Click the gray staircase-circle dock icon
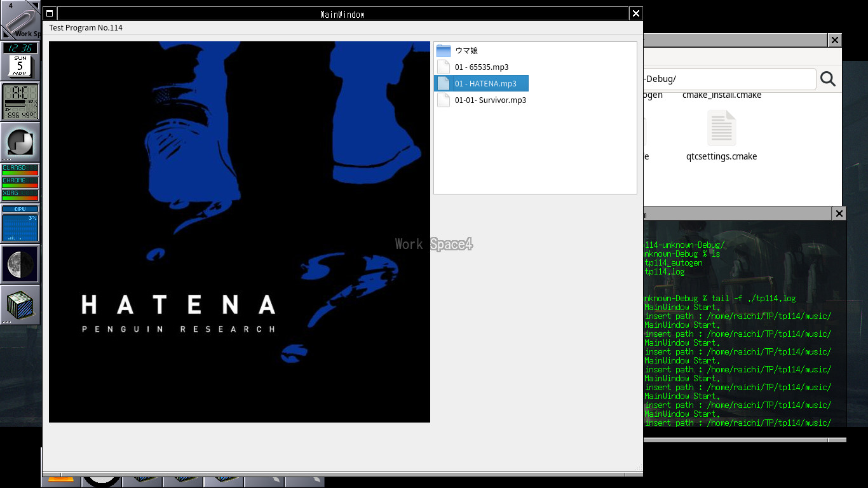The height and width of the screenshot is (488, 868). (x=20, y=142)
